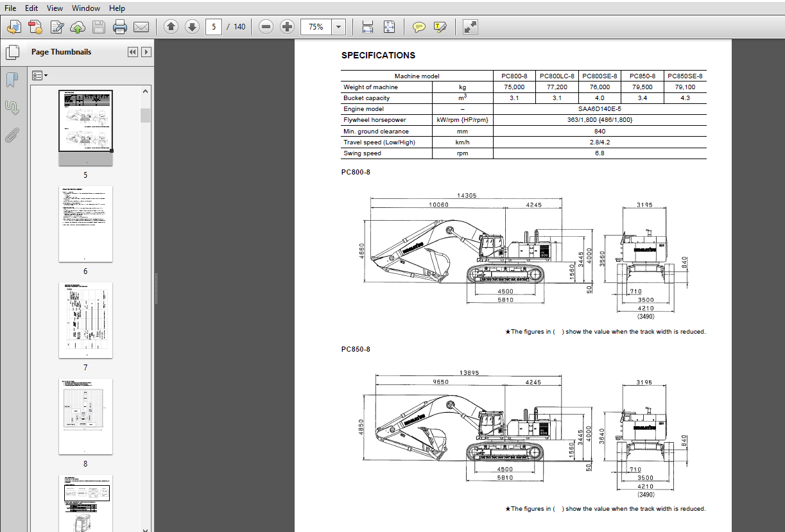
Task: Collapse the thumbnails panel with double arrows
Action: 133,52
